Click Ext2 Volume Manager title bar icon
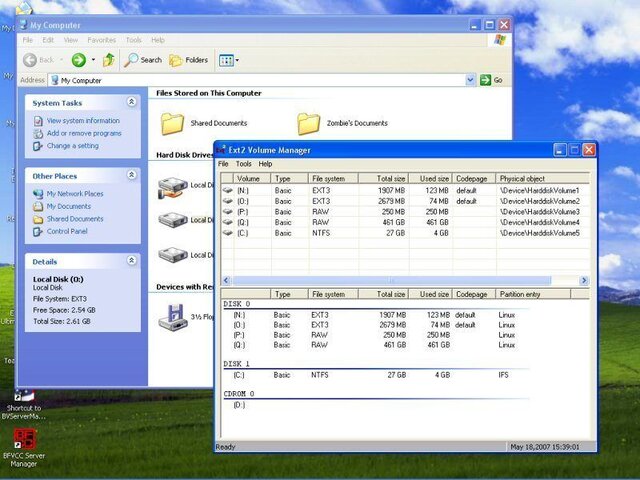The height and width of the screenshot is (480, 640). pyautogui.click(x=221, y=150)
